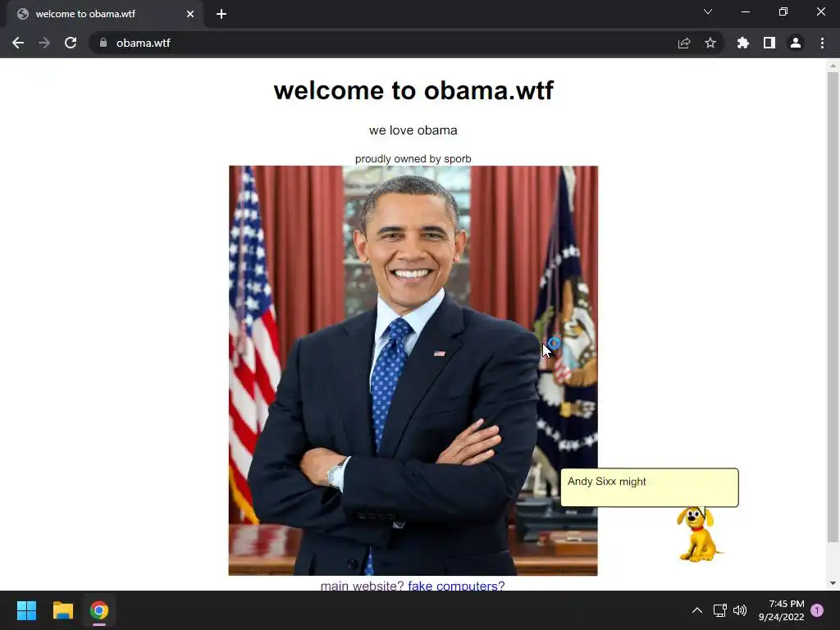Viewport: 840px width, 630px height.
Task: Open the notification badge showing 1
Action: (x=817, y=610)
